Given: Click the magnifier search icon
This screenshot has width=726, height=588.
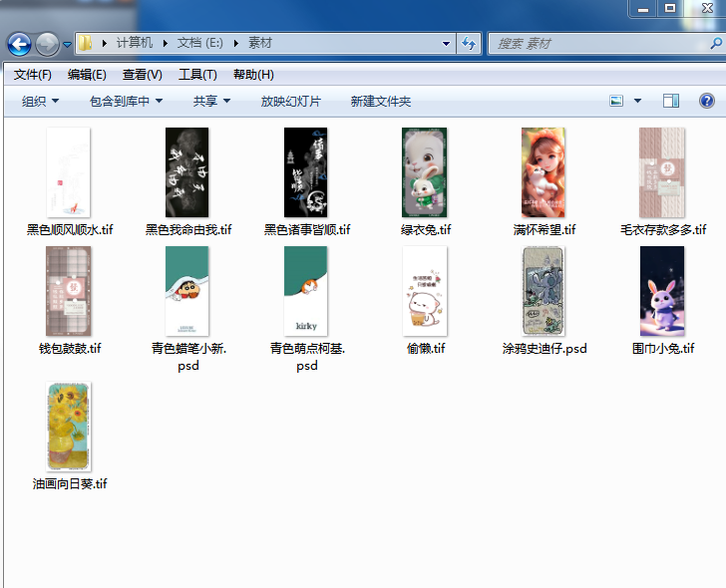Looking at the screenshot, I should point(716,44).
